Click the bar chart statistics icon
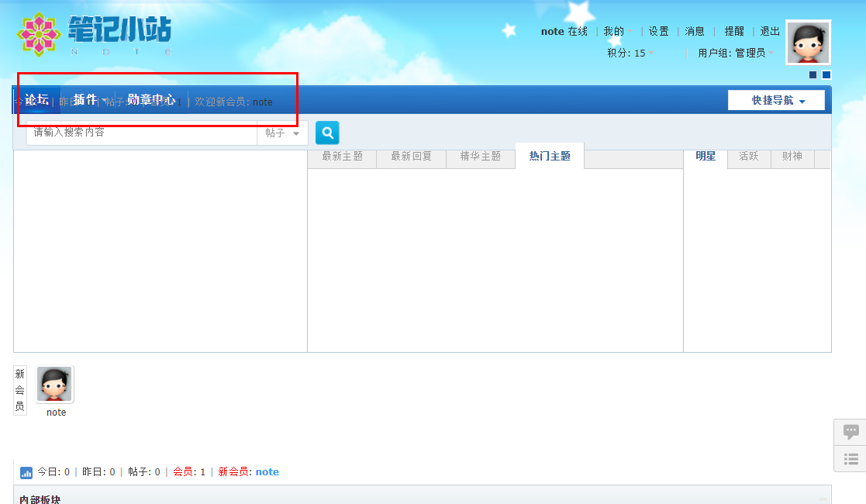 tap(26, 472)
